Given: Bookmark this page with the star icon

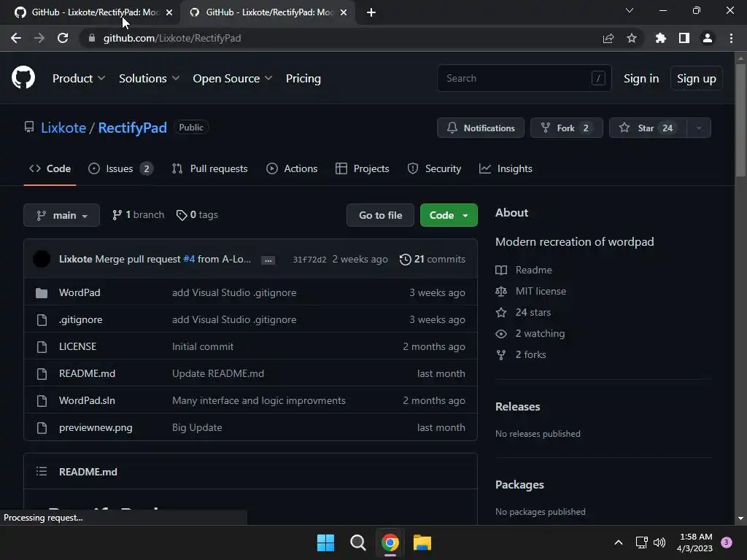Looking at the screenshot, I should click(632, 38).
